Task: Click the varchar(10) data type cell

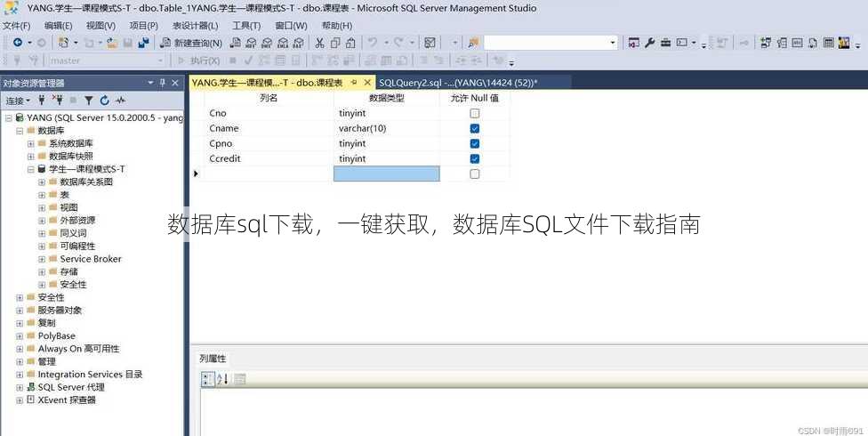Action: point(386,128)
